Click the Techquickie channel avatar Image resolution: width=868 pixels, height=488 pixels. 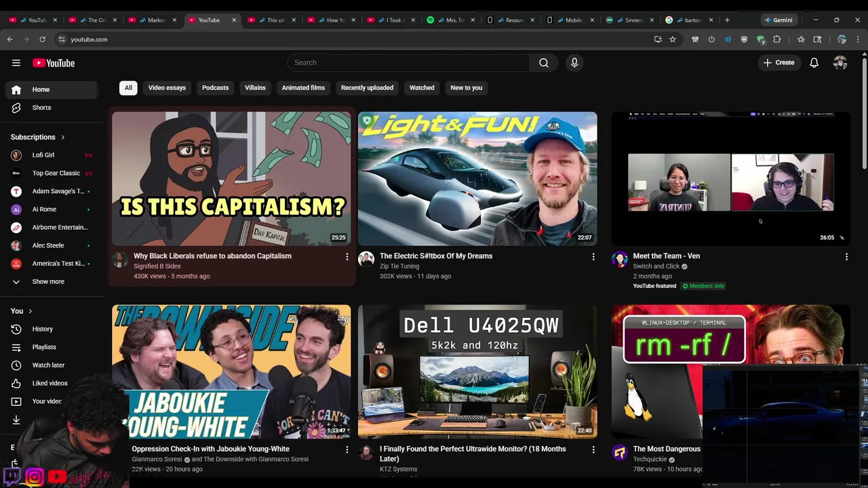pos(620,453)
